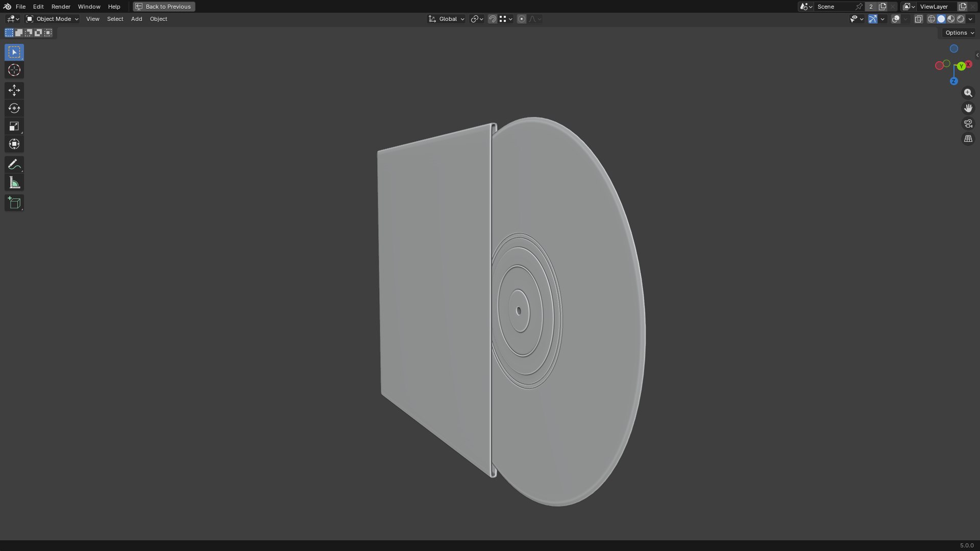
Task: Select the Rotate tool
Action: [x=14, y=108]
